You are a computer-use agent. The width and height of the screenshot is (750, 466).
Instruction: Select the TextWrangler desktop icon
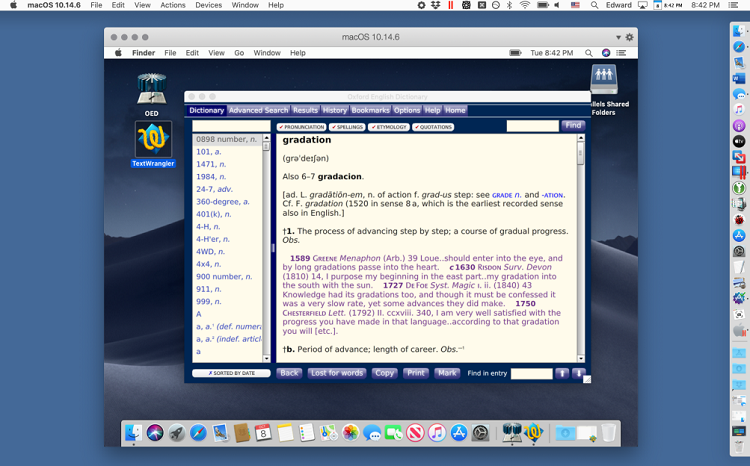pyautogui.click(x=153, y=141)
